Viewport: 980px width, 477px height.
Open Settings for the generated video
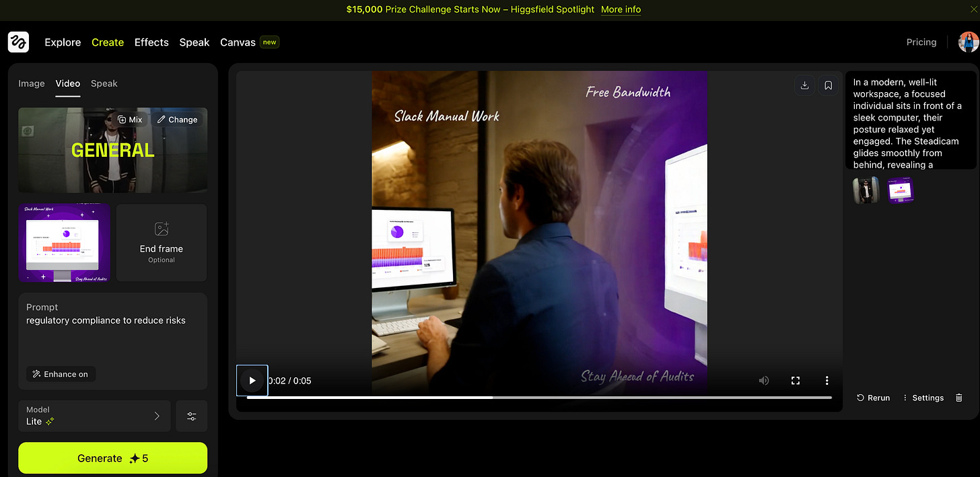click(923, 398)
